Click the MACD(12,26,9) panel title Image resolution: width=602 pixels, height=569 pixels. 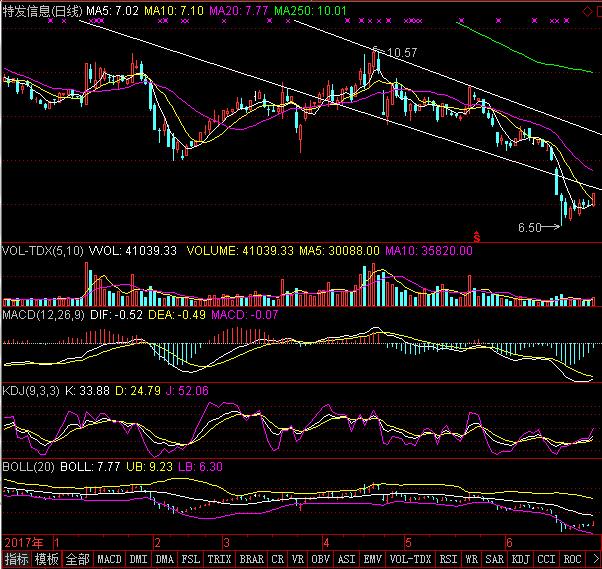[x=43, y=315]
